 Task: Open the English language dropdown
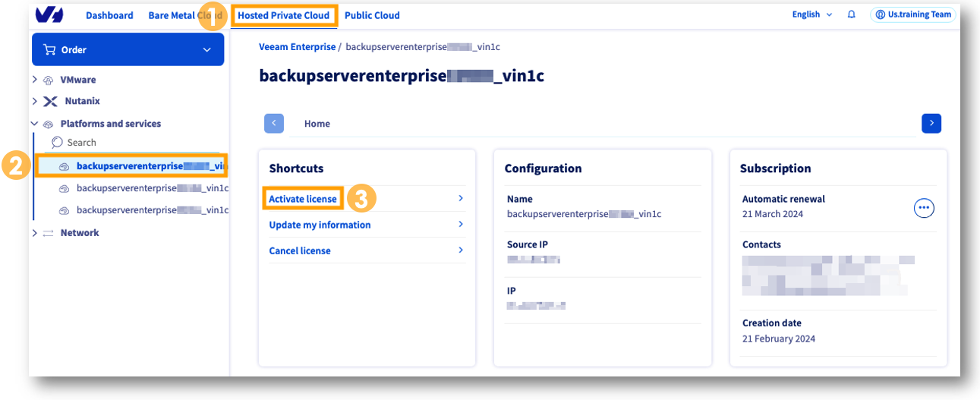[x=812, y=14]
